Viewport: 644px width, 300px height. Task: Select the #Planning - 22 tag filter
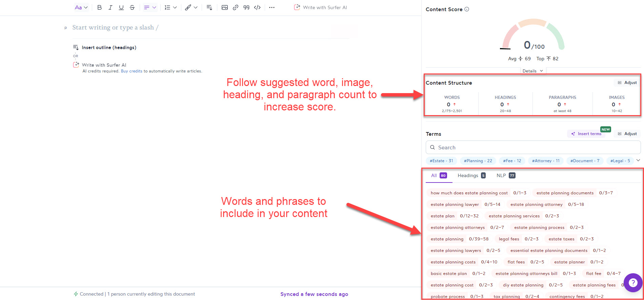click(478, 161)
